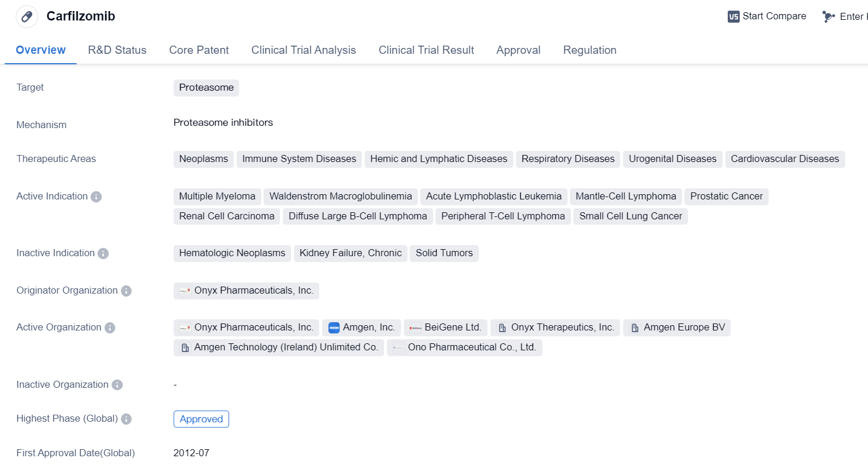The image size is (868, 472).
Task: Click the Amgen, Inc. logo icon
Action: (334, 328)
